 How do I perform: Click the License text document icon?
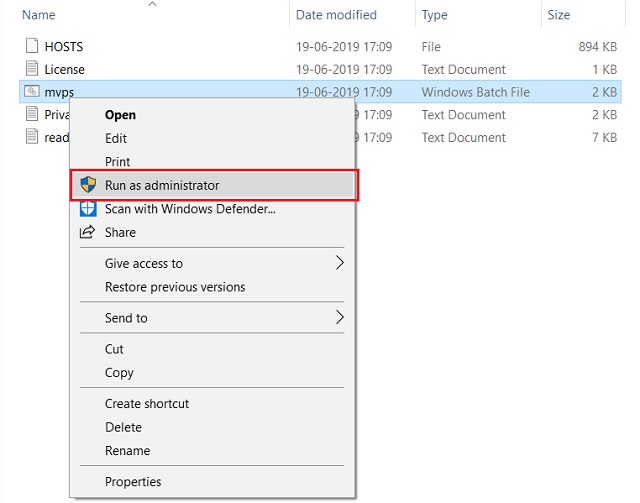point(32,69)
